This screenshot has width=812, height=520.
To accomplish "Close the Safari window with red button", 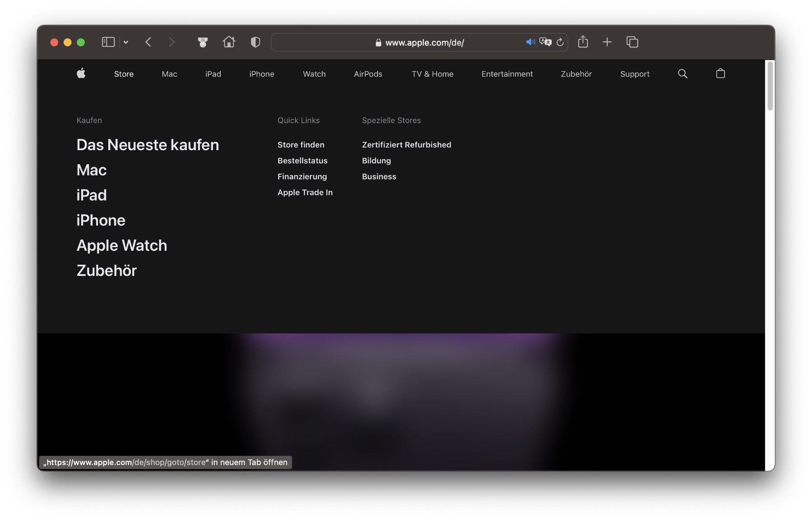I will click(x=54, y=42).
